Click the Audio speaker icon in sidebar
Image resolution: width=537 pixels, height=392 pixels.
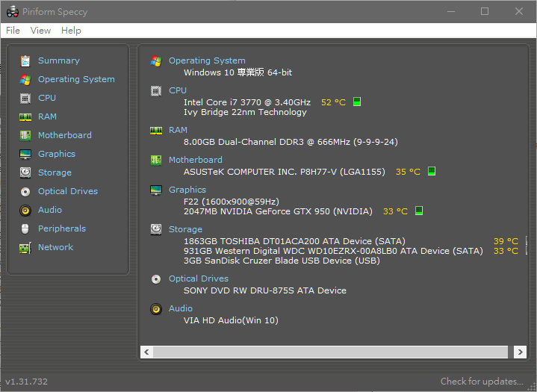click(25, 211)
